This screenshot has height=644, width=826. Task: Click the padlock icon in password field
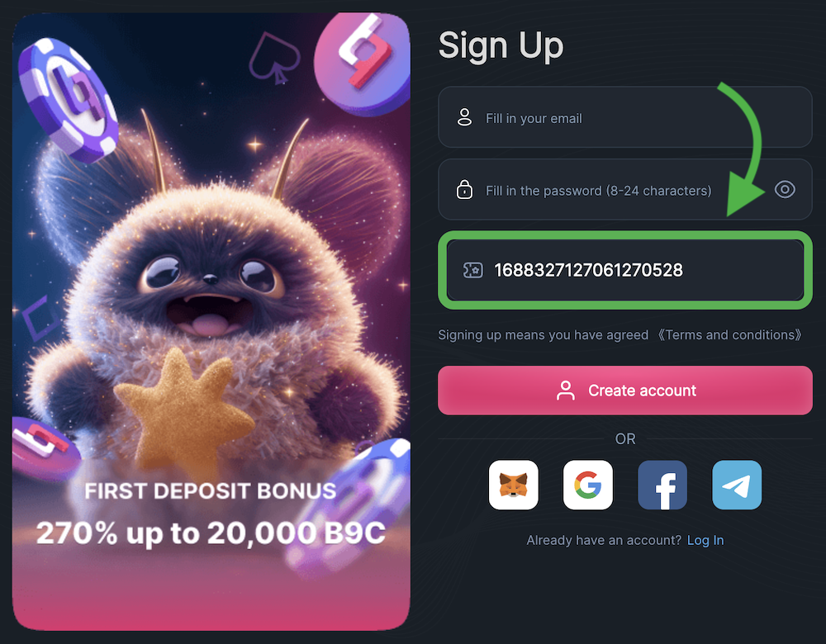coord(464,189)
